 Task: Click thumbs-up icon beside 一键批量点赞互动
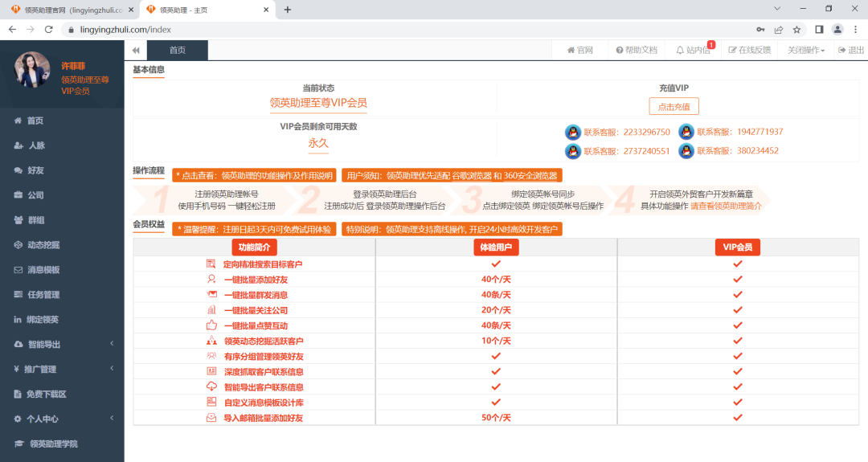(x=211, y=325)
